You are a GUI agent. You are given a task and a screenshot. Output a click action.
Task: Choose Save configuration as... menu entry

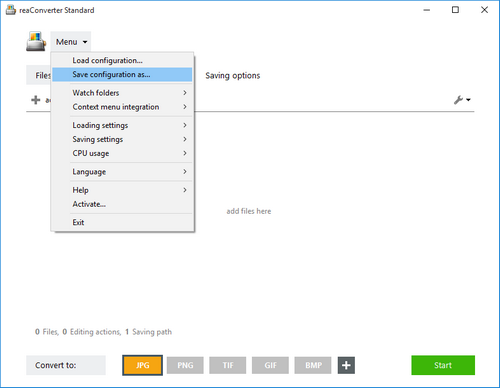tap(122, 74)
